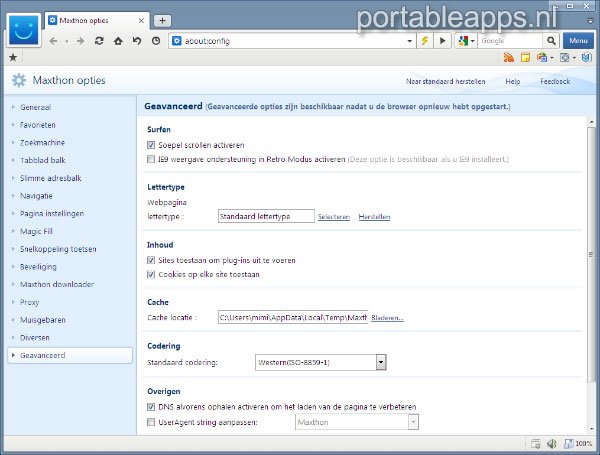Open the home page icon
This screenshot has height=455, width=600.
click(x=118, y=41)
